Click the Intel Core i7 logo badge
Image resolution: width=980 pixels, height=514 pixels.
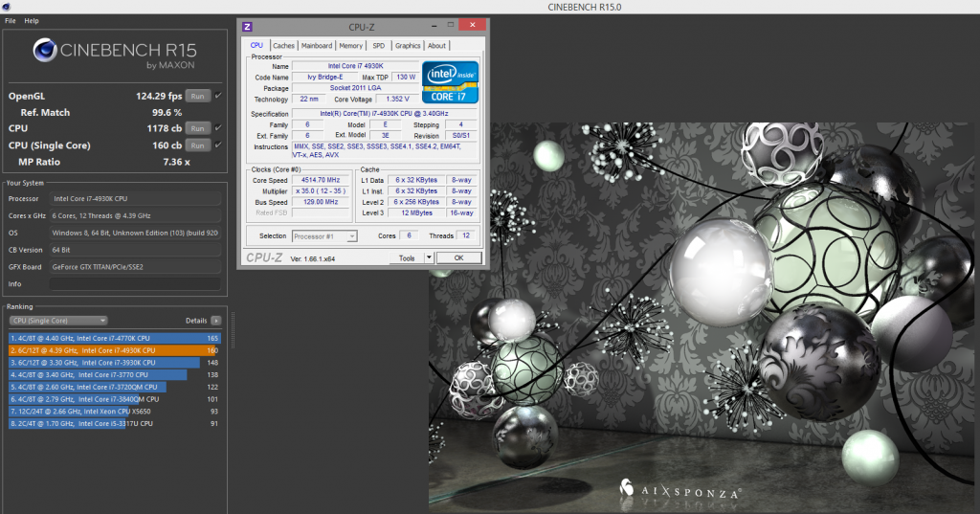click(x=450, y=82)
